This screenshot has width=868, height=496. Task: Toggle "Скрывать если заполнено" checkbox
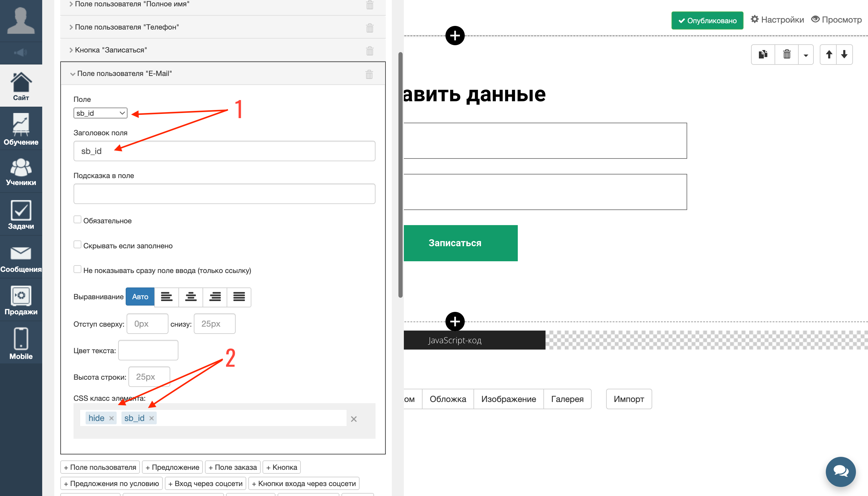tap(77, 245)
